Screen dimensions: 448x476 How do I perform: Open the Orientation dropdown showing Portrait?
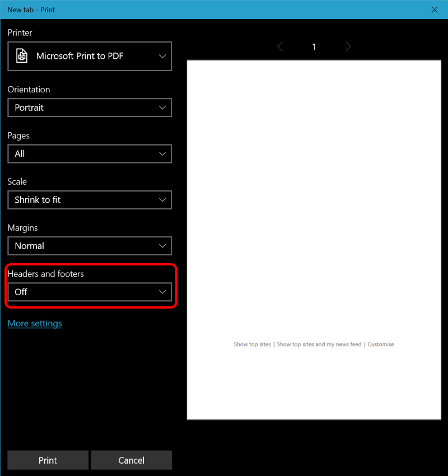(x=90, y=108)
